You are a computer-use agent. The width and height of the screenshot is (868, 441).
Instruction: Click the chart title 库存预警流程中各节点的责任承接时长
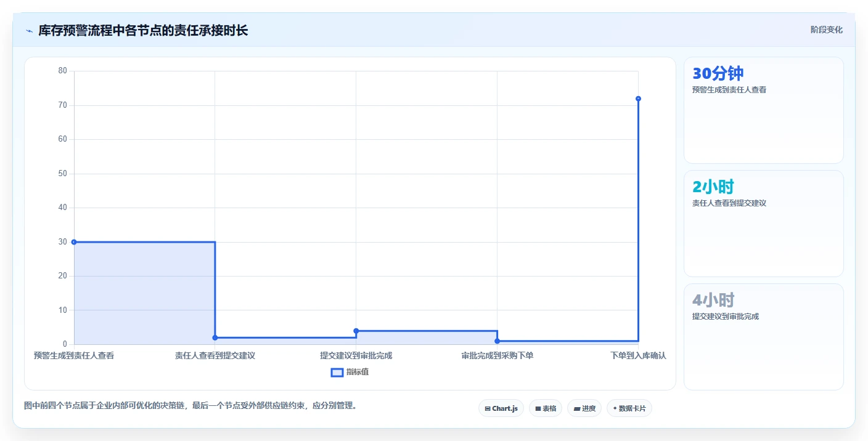coord(143,30)
